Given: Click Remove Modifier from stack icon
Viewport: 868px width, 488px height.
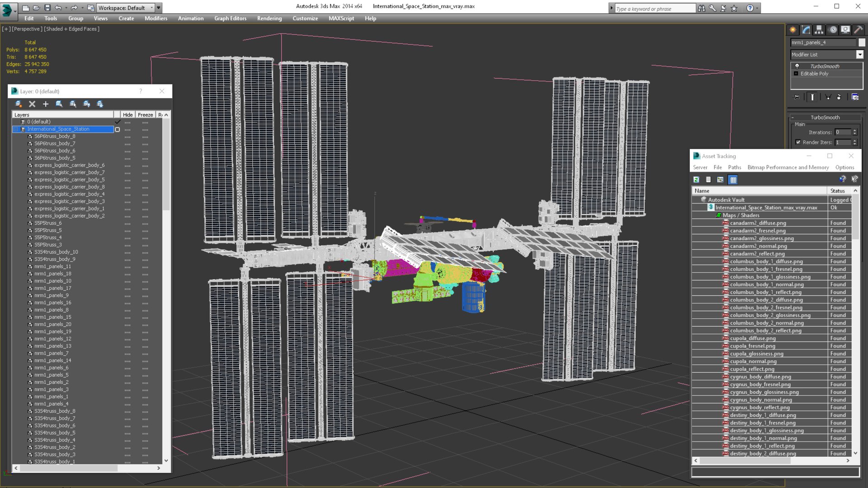Looking at the screenshot, I should pyautogui.click(x=839, y=97).
